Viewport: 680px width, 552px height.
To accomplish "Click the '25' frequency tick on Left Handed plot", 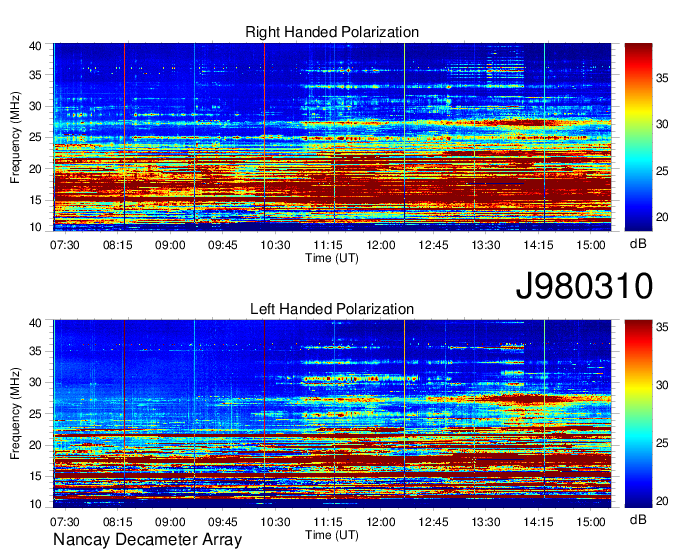I will coord(36,414).
